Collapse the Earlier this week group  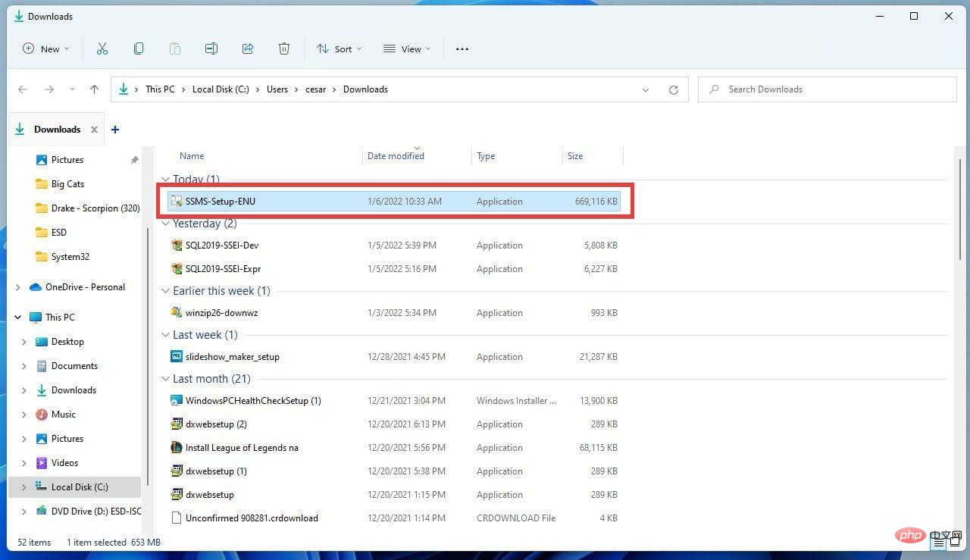point(165,291)
